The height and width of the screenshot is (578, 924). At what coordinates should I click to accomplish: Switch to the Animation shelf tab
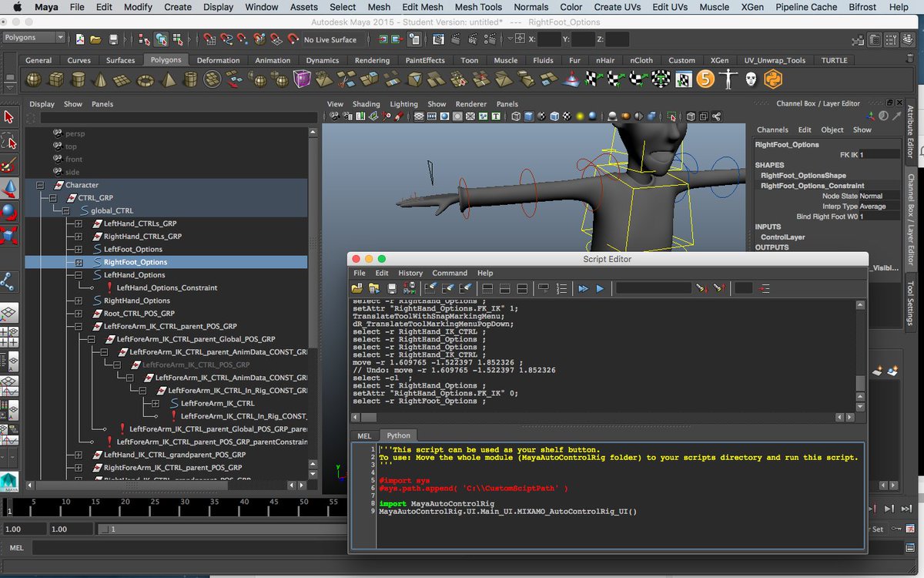pyautogui.click(x=273, y=60)
